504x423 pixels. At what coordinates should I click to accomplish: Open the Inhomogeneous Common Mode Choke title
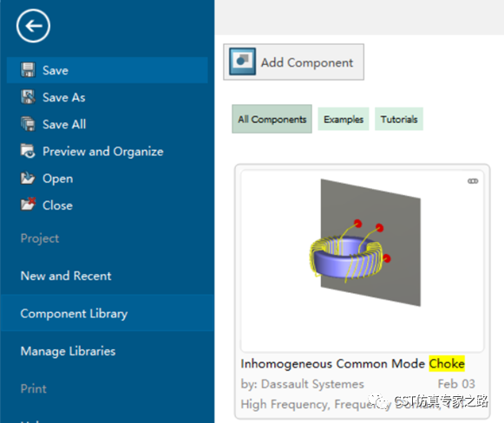(x=352, y=363)
